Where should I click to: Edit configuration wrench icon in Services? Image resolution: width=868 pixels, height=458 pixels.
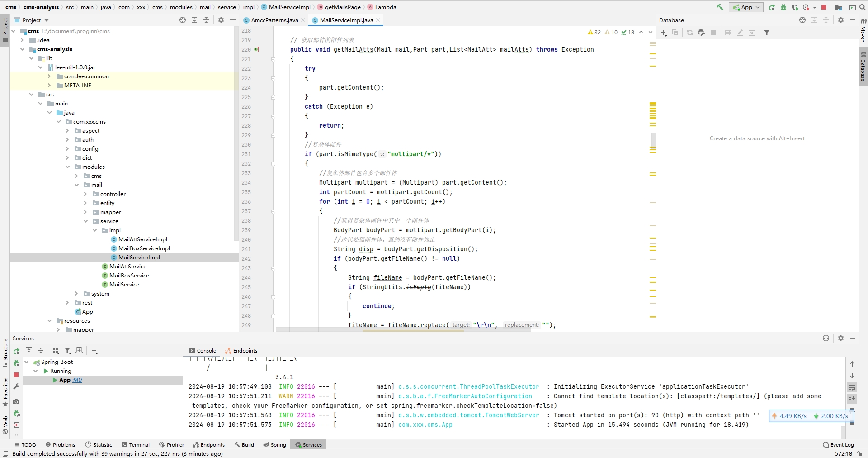tap(16, 386)
